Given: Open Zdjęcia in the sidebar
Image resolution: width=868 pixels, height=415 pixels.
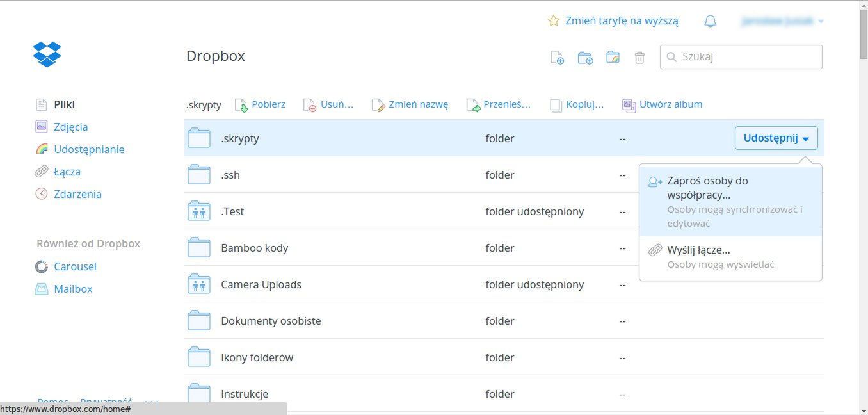Looking at the screenshot, I should click(71, 127).
